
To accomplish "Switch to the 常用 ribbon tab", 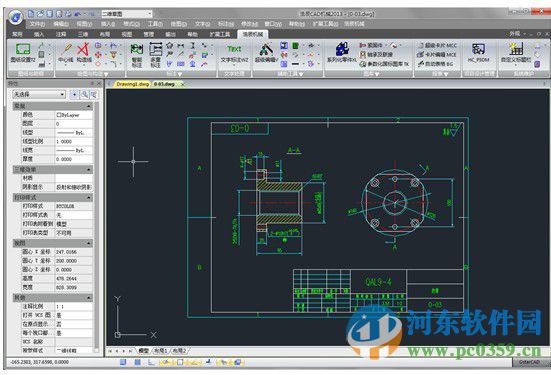I will point(17,34).
